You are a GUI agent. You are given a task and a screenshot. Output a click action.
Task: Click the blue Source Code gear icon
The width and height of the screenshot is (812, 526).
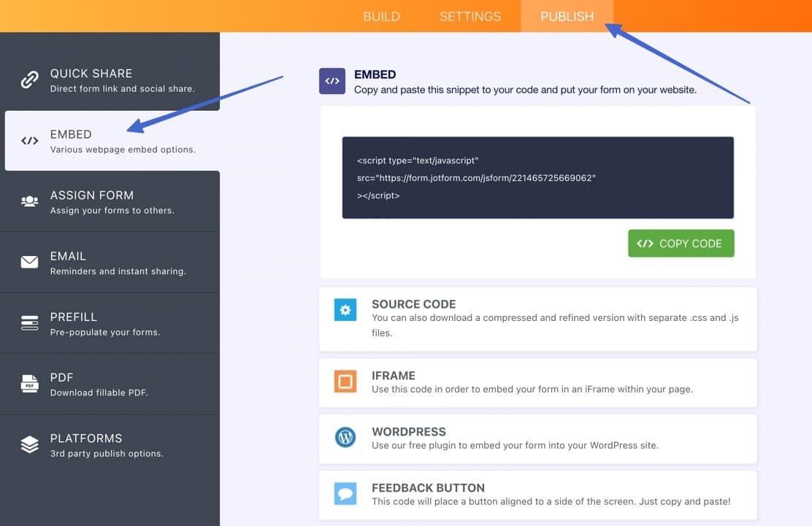click(345, 310)
